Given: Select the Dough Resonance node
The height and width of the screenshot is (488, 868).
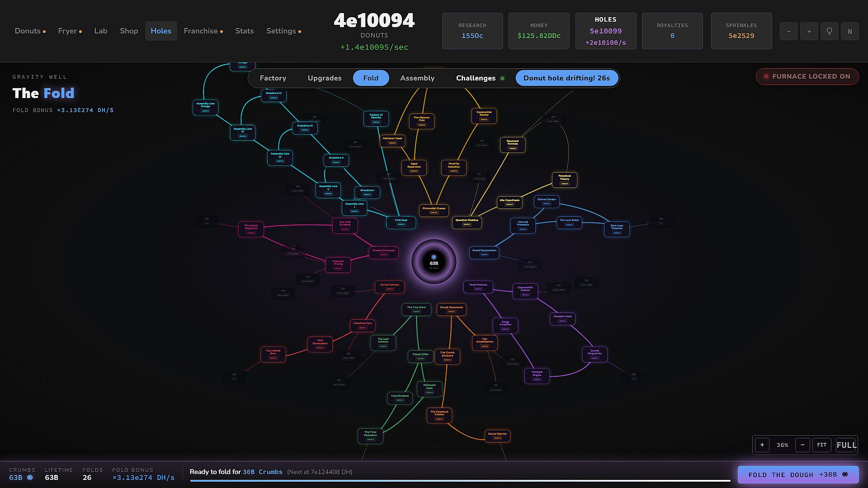Looking at the screenshot, I should 451,310.
